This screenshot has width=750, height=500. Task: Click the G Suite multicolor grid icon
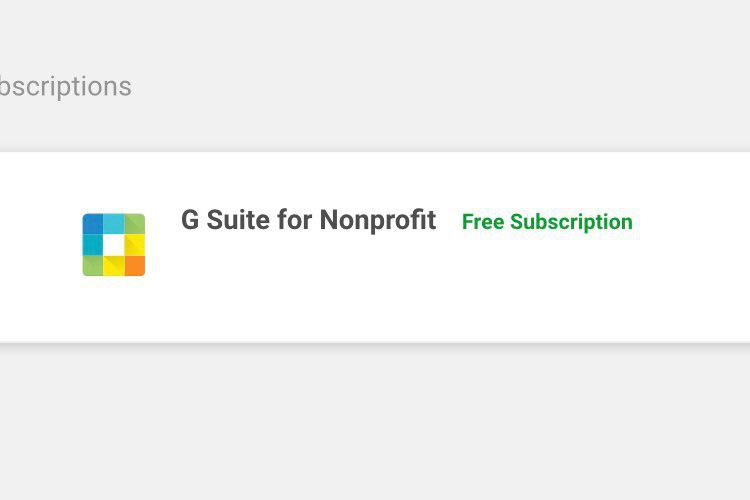pyautogui.click(x=114, y=244)
